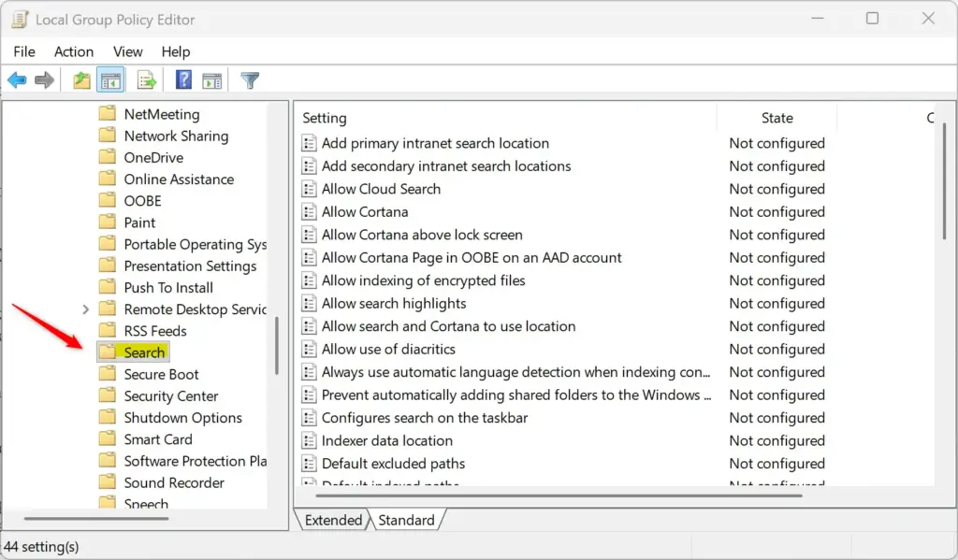Image resolution: width=958 pixels, height=560 pixels.
Task: Open the View menu
Action: (127, 52)
